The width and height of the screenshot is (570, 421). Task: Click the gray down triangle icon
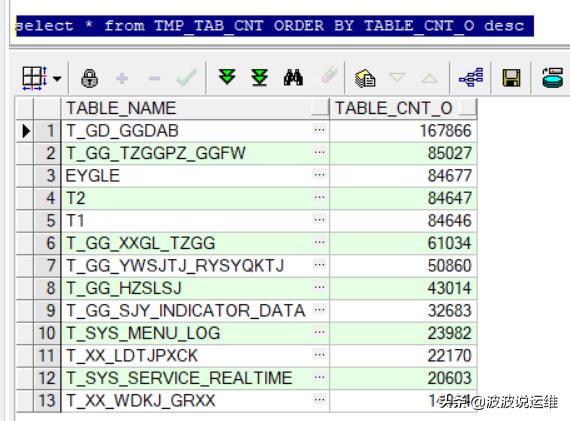397,77
